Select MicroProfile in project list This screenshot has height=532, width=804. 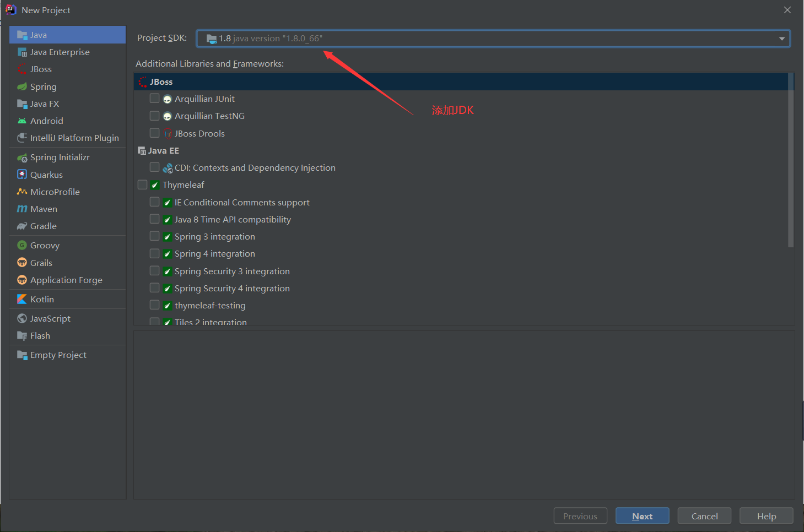click(67, 192)
